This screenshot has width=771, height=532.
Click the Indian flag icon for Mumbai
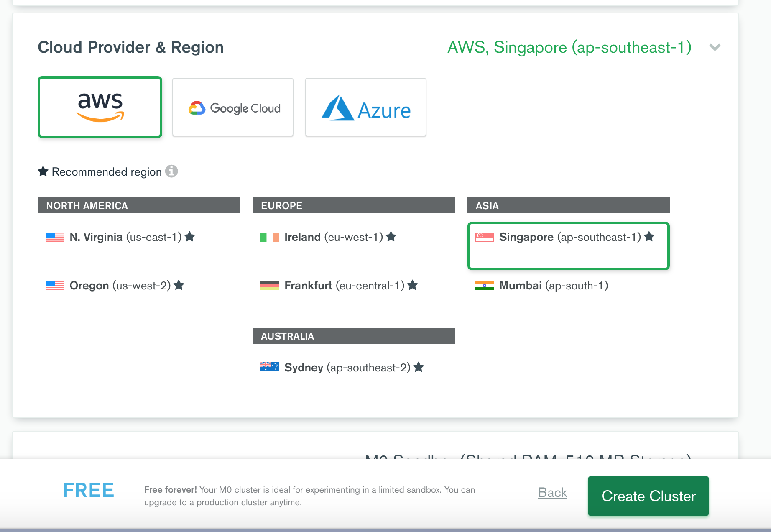[485, 286]
